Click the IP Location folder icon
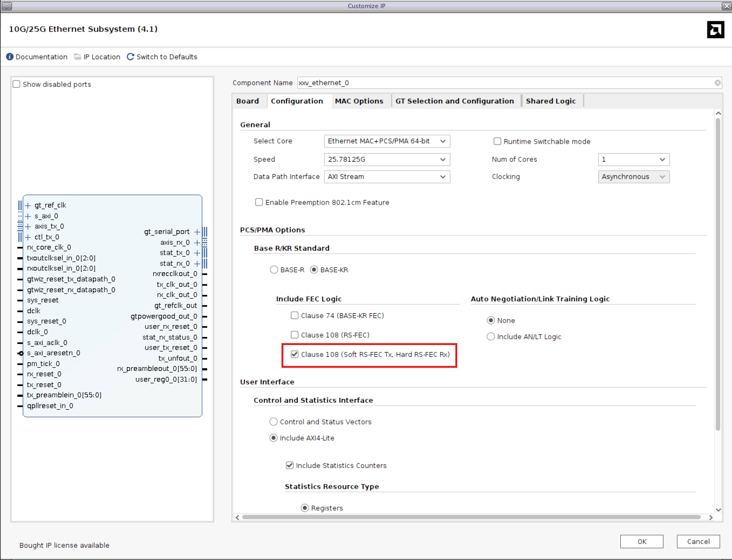 pyautogui.click(x=77, y=56)
